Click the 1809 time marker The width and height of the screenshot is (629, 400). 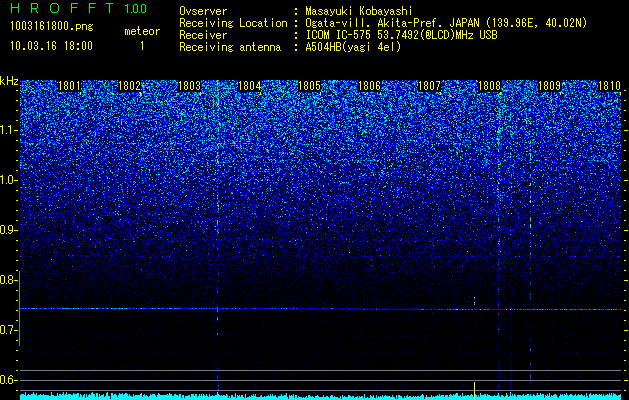click(549, 86)
